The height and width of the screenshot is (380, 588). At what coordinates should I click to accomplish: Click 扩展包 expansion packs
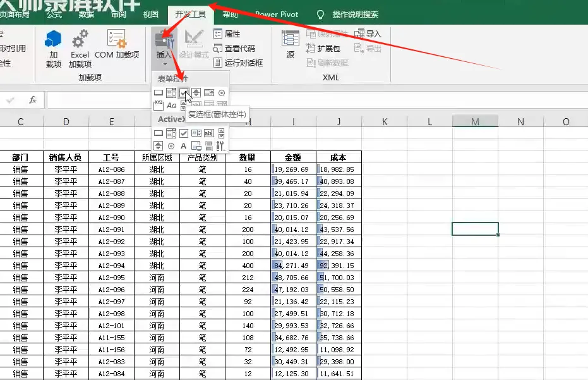tap(323, 49)
